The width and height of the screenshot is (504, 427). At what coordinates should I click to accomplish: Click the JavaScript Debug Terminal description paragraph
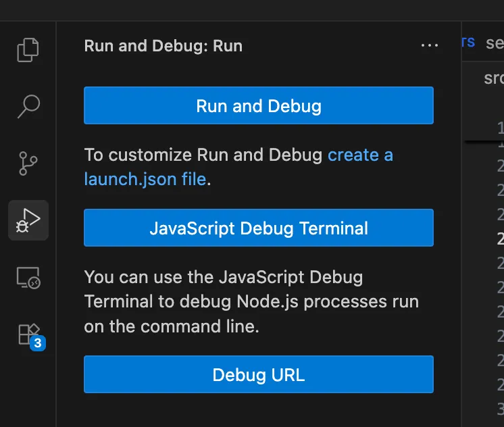[x=251, y=302]
